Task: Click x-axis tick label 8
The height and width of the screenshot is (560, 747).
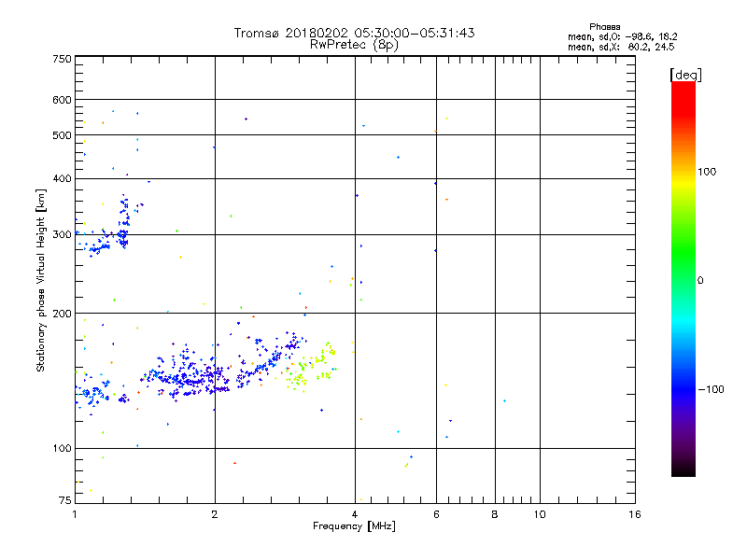Action: click(495, 514)
